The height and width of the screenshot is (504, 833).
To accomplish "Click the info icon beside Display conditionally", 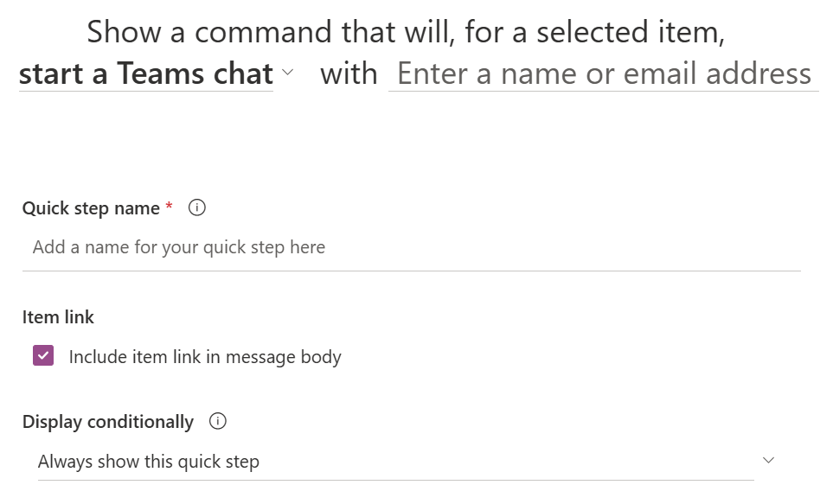I will pos(218,422).
